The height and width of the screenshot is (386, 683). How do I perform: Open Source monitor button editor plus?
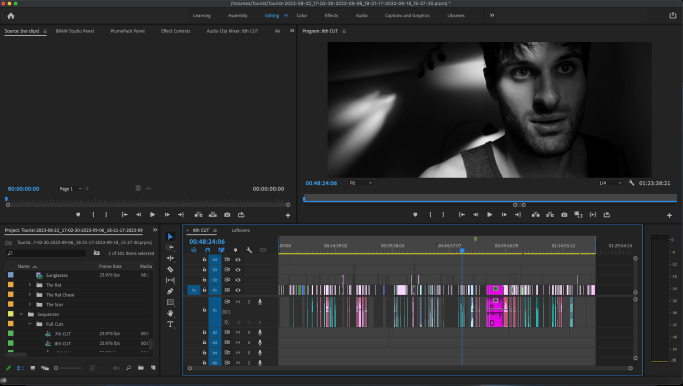(288, 215)
